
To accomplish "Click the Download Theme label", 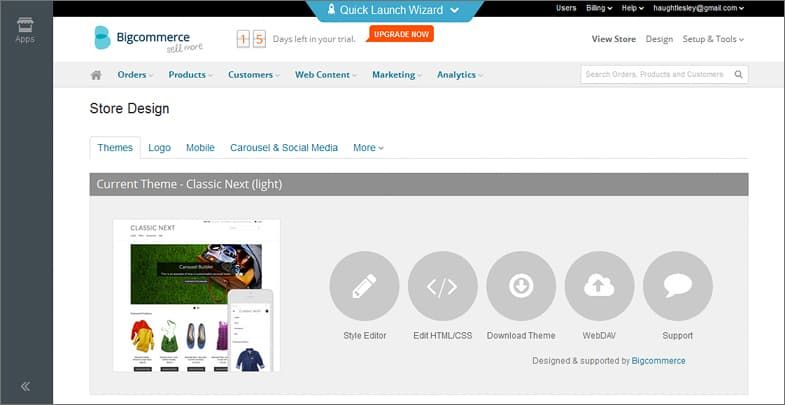I will [x=521, y=335].
